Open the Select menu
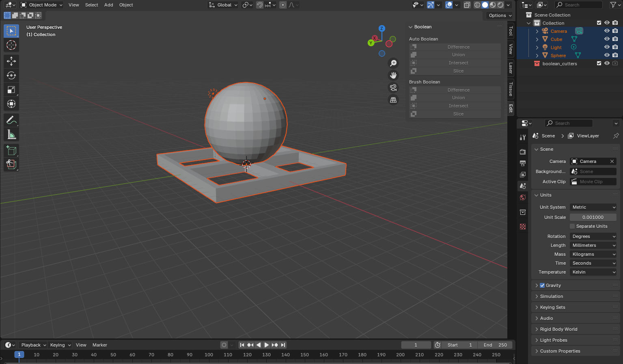623x364 pixels. point(92,5)
